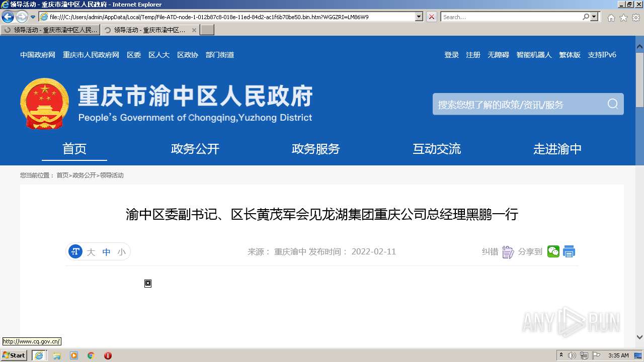Click the broken image placeholder
The height and width of the screenshot is (362, 644).
coord(148,284)
